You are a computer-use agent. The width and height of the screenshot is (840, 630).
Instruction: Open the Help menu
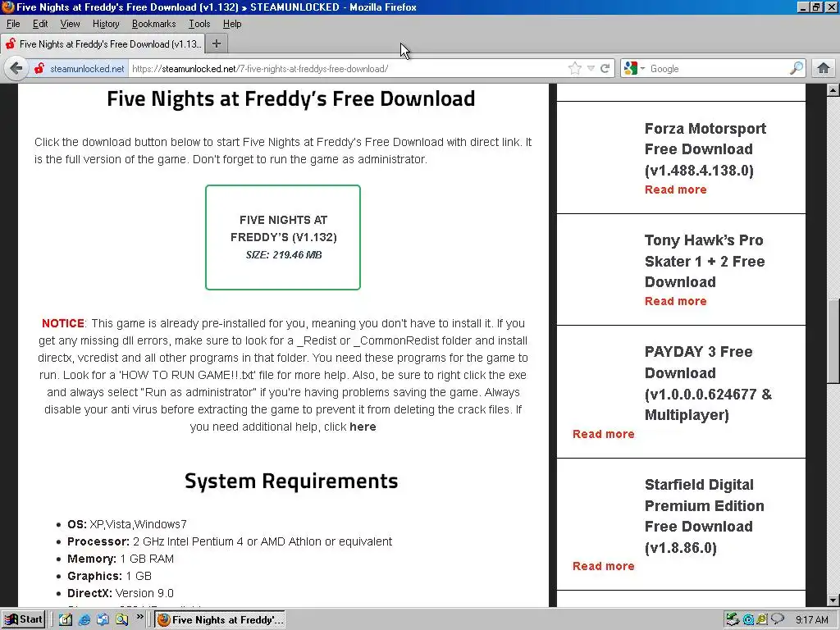point(232,24)
